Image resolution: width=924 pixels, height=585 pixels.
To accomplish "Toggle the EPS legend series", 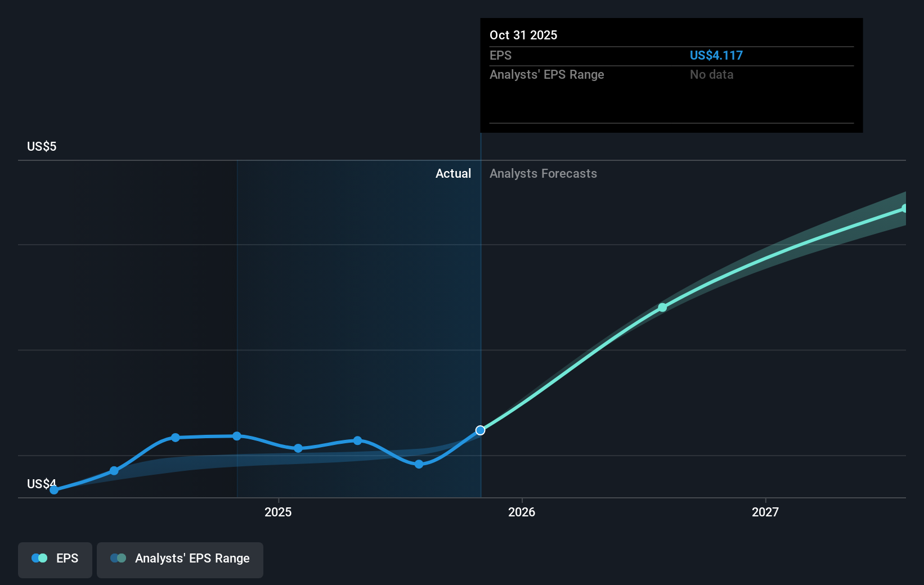I will pyautogui.click(x=55, y=559).
